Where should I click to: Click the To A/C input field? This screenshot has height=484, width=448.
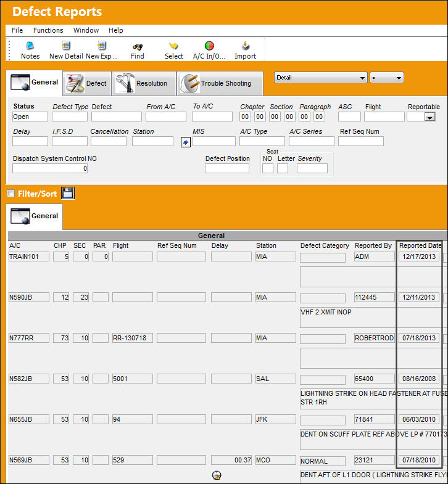click(x=212, y=117)
